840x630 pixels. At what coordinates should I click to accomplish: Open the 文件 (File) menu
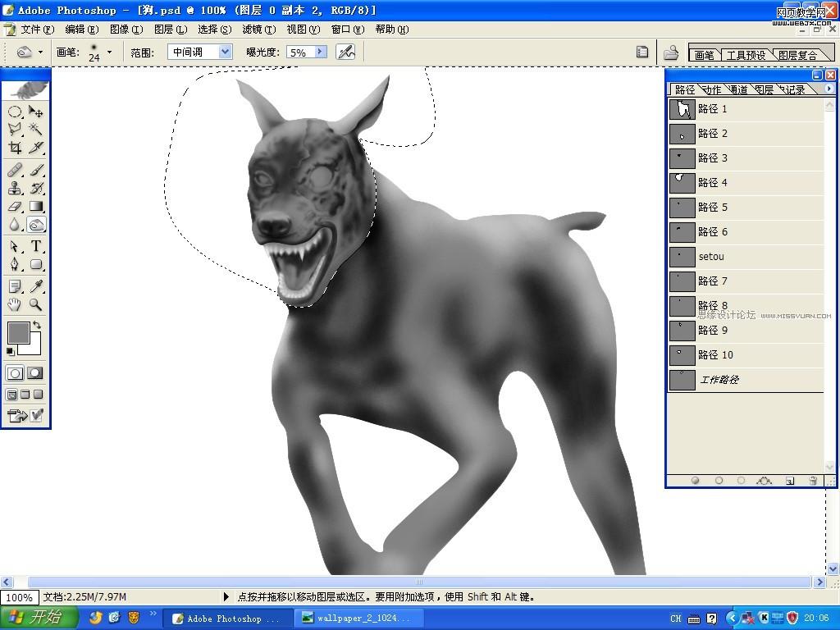point(38,30)
